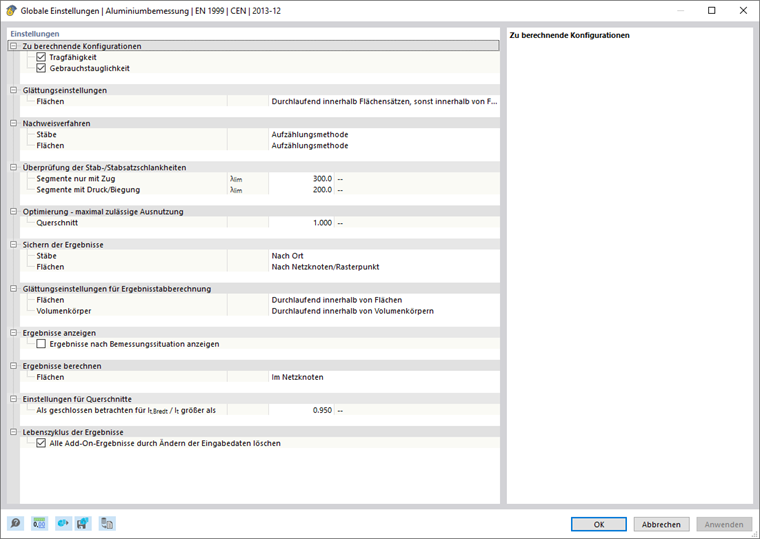Collapse the Optimierung maximal zulässige Ausnutzung section
Image resolution: width=760 pixels, height=539 pixels.
[14, 211]
